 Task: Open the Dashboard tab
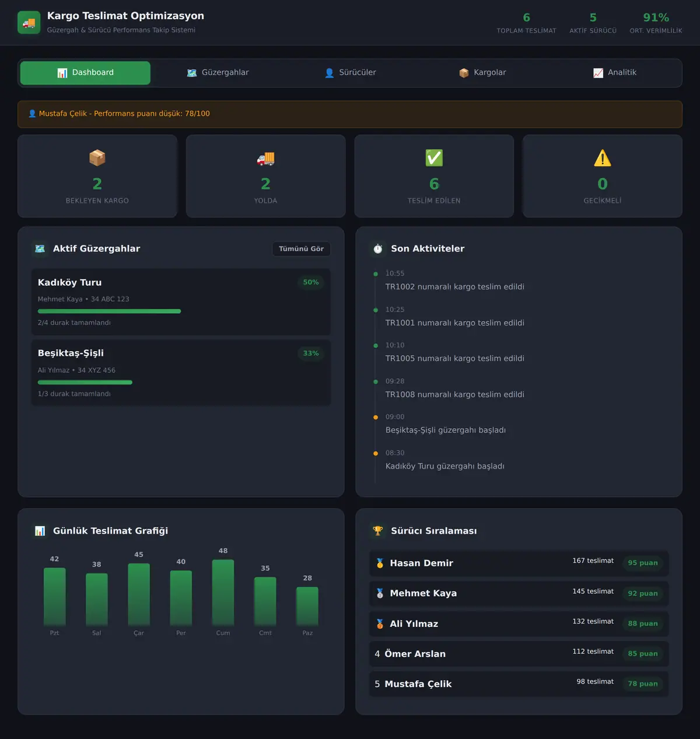pos(85,73)
